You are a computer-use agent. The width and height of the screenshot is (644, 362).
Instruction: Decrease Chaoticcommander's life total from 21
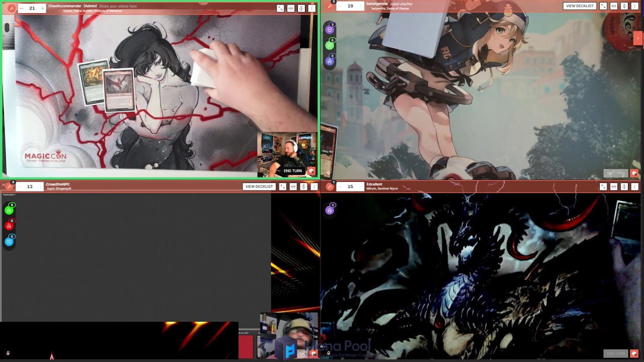(22, 8)
